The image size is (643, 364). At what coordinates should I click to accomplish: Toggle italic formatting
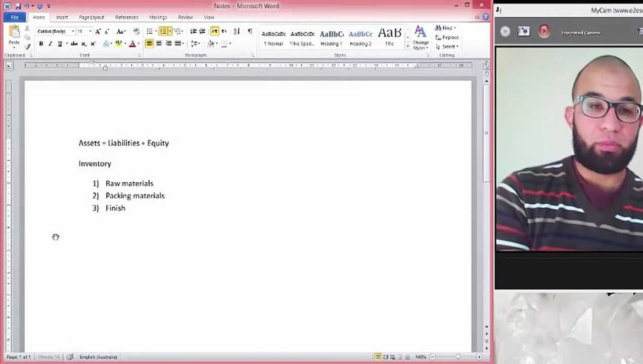point(50,44)
